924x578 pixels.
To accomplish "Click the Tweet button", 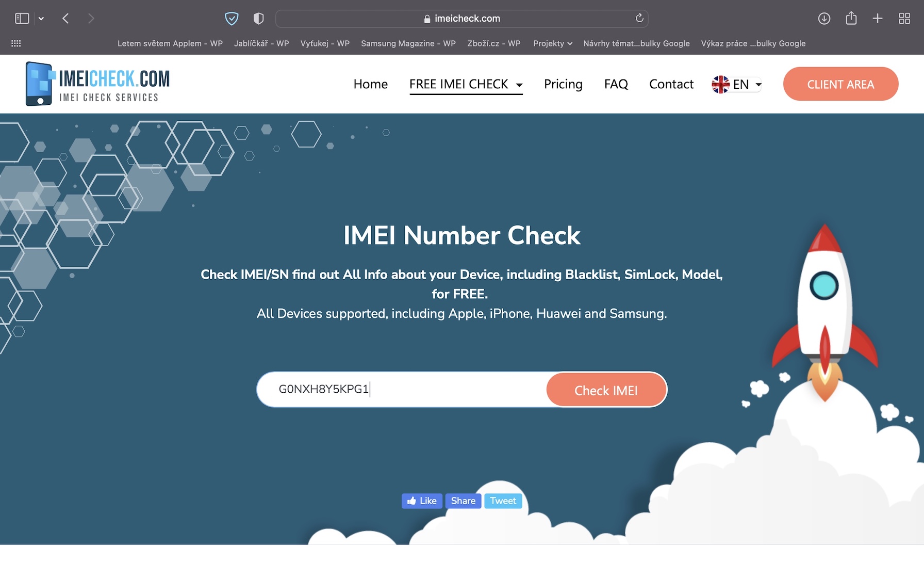I will coord(503,501).
